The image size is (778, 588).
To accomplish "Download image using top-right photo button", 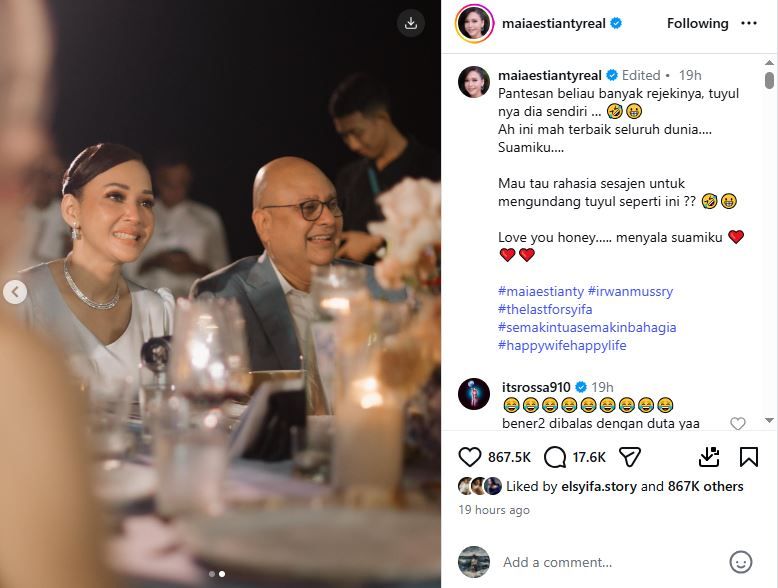I will [x=411, y=23].
